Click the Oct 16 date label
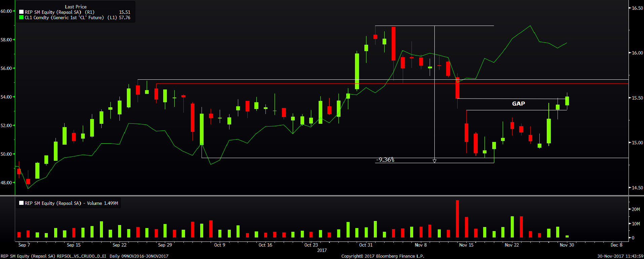This screenshot has height=259, width=644. point(265,245)
